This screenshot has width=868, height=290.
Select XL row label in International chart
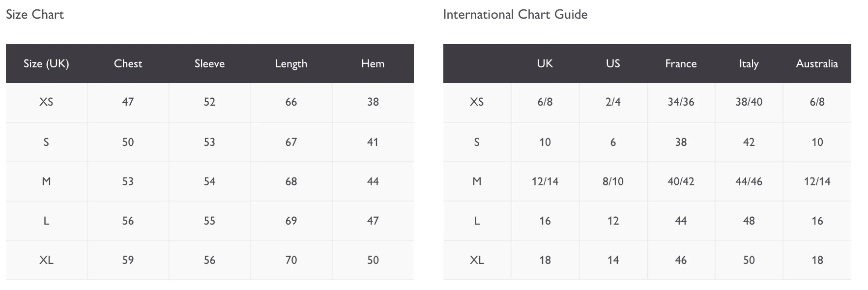tap(477, 260)
